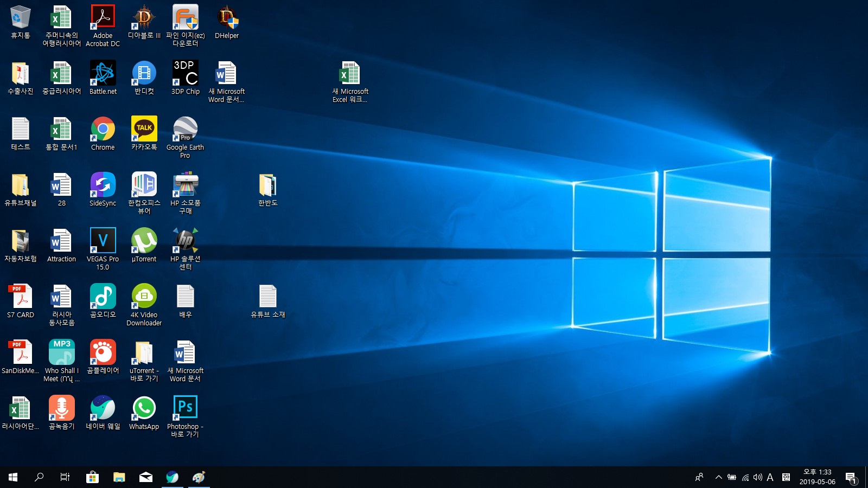Select the 수출사진 folder icon
The width and height of the screenshot is (868, 488).
[21, 78]
